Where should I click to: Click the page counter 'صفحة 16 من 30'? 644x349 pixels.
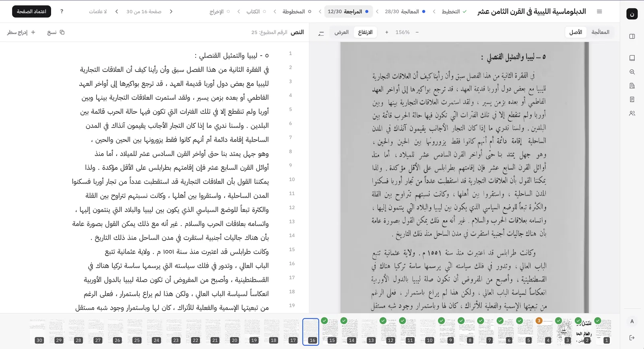pos(144,12)
